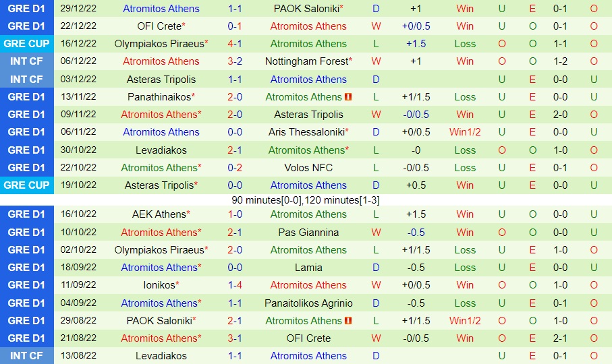Click red card icon in Panathinaikos match row
This screenshot has height=364, width=612.
[348, 97]
